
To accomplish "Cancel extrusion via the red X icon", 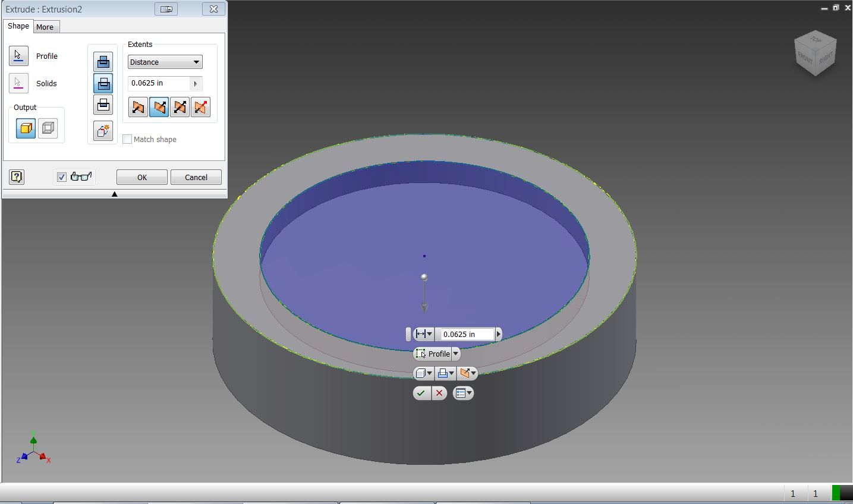I will coord(439,393).
